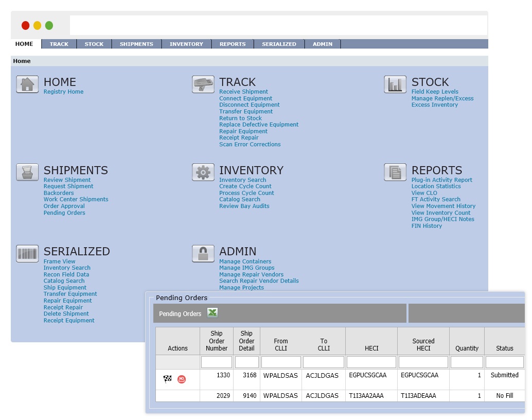Screen dimensions: 532x420
Task: Open Manage IMG Groups link
Action: (246, 268)
